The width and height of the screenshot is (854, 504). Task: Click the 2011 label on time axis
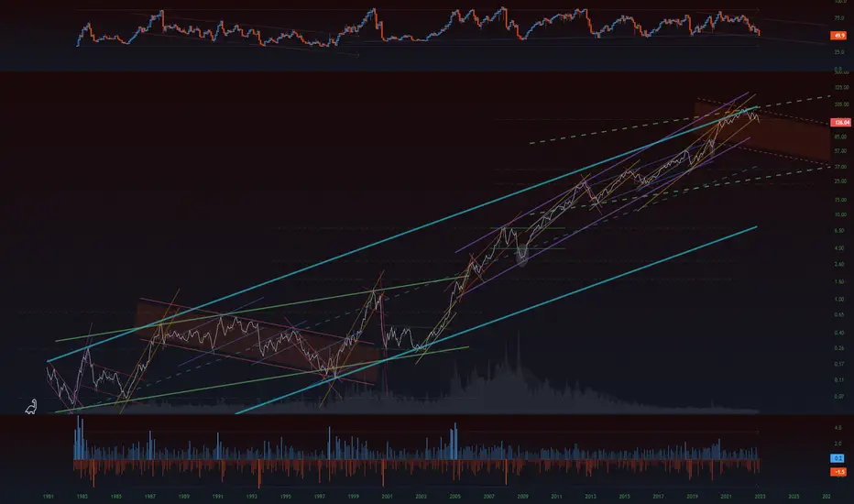coord(556,497)
